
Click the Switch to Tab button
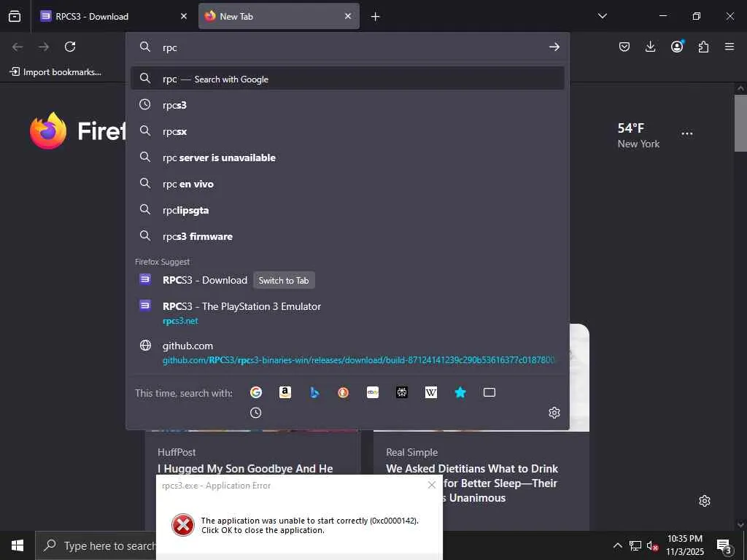click(284, 281)
